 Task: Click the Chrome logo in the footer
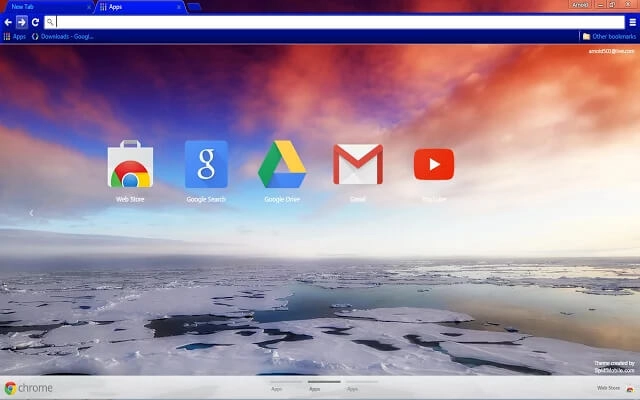pos(29,388)
